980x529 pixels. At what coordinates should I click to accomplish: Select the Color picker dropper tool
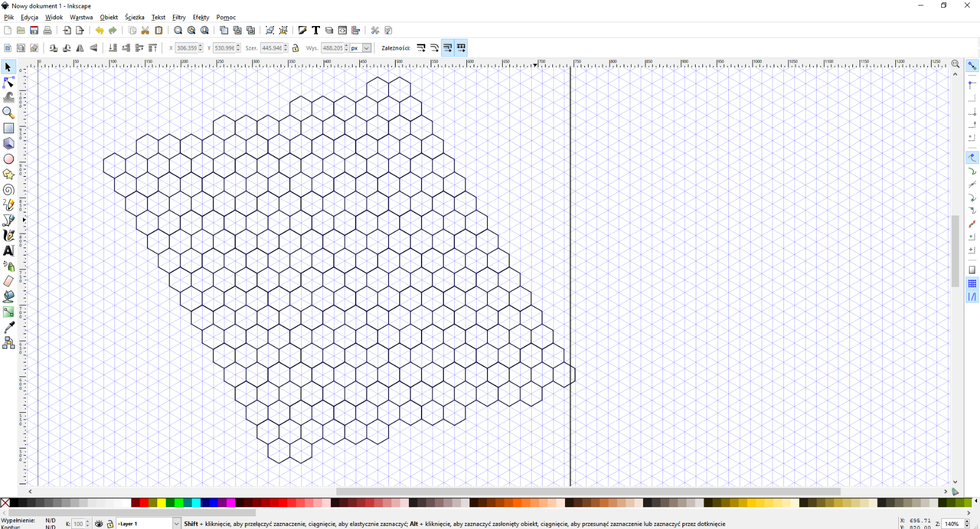click(8, 327)
